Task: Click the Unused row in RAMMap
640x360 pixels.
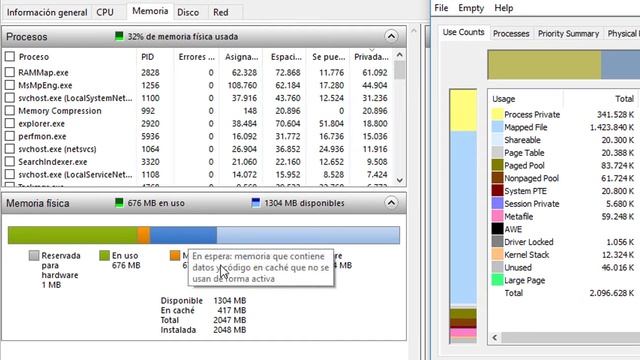Action: click(x=564, y=267)
